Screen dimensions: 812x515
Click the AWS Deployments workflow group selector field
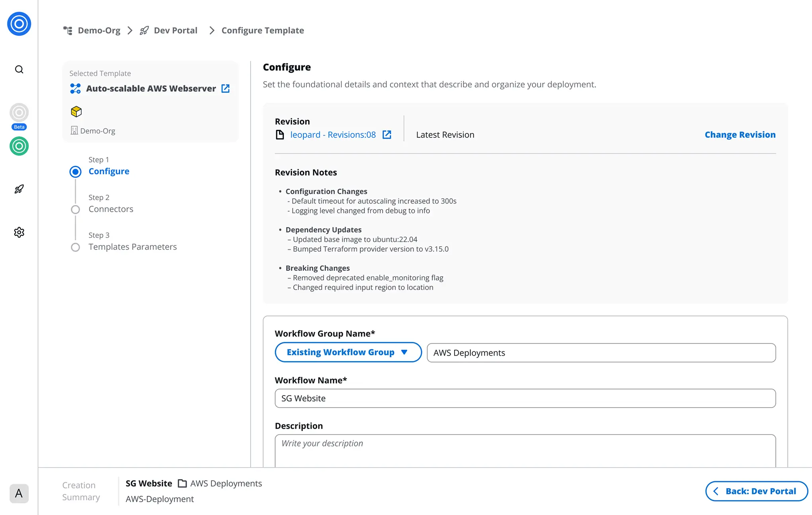point(601,353)
